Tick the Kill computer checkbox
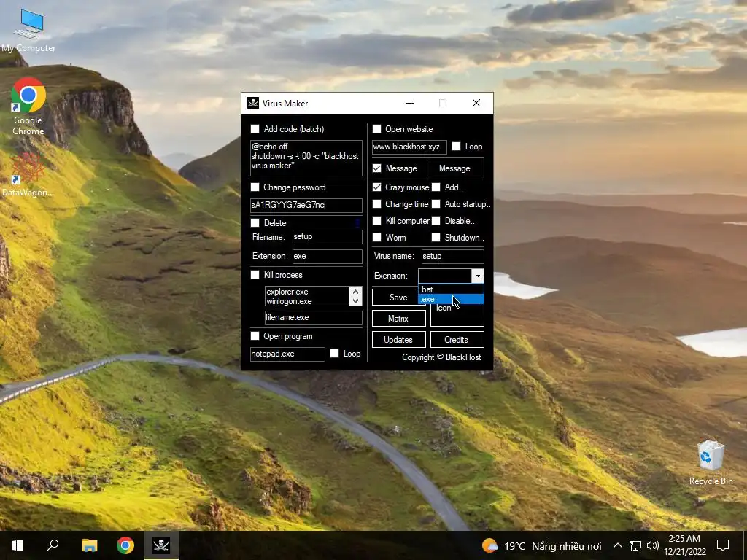 click(x=377, y=220)
